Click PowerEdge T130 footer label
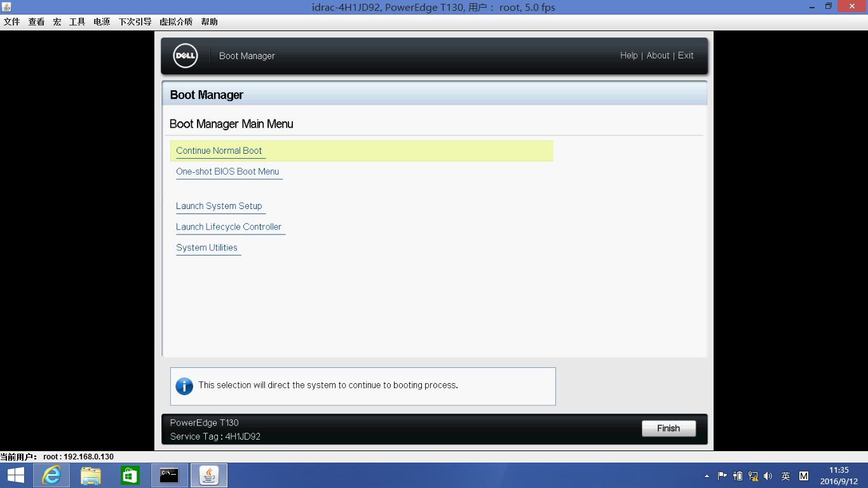 (x=205, y=423)
